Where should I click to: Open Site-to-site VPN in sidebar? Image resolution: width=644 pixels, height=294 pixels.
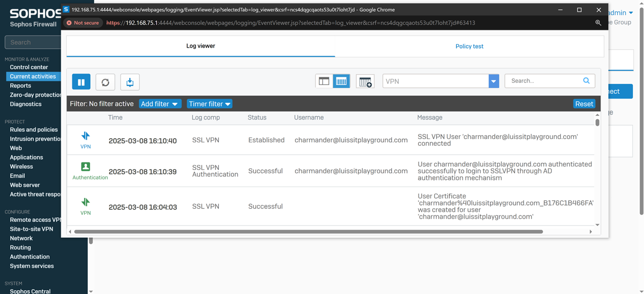[31, 229]
